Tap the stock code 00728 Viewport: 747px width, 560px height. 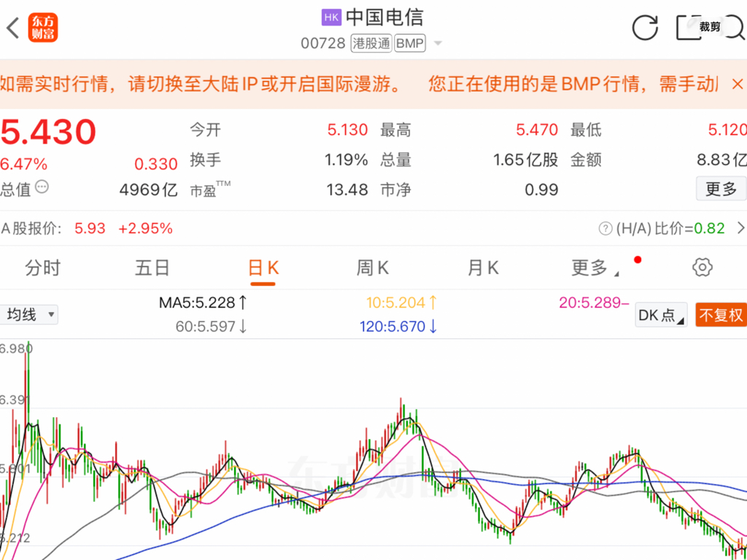[x=323, y=43]
